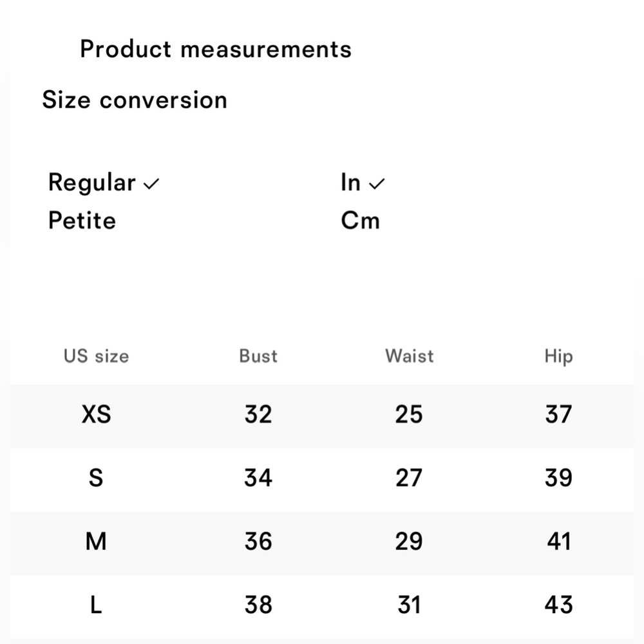Click hip value 43 for size L
Screen dimensions: 644x644
558,605
